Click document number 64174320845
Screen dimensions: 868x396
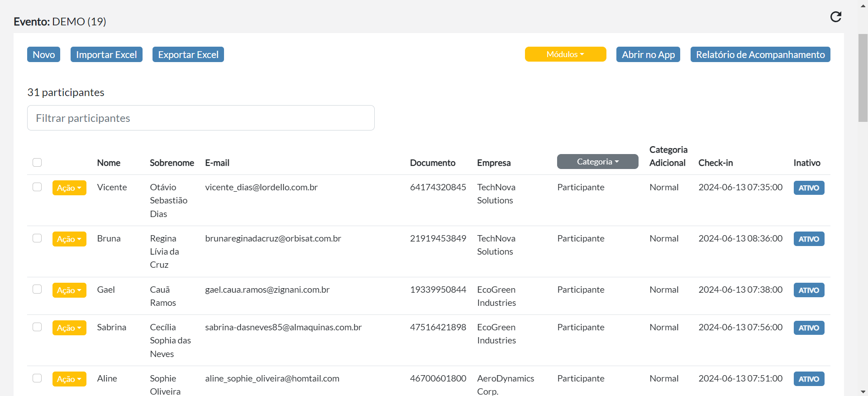click(x=438, y=187)
